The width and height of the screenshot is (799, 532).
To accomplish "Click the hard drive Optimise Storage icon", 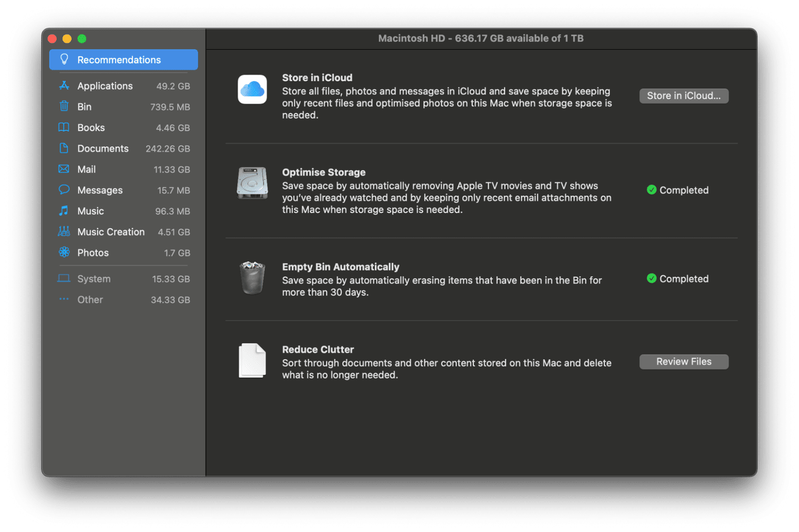I will point(252,183).
